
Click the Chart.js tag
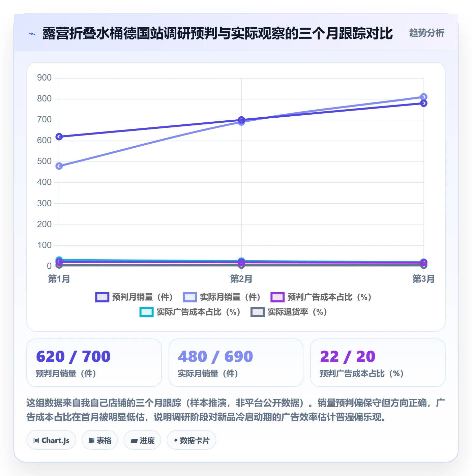tap(51, 440)
